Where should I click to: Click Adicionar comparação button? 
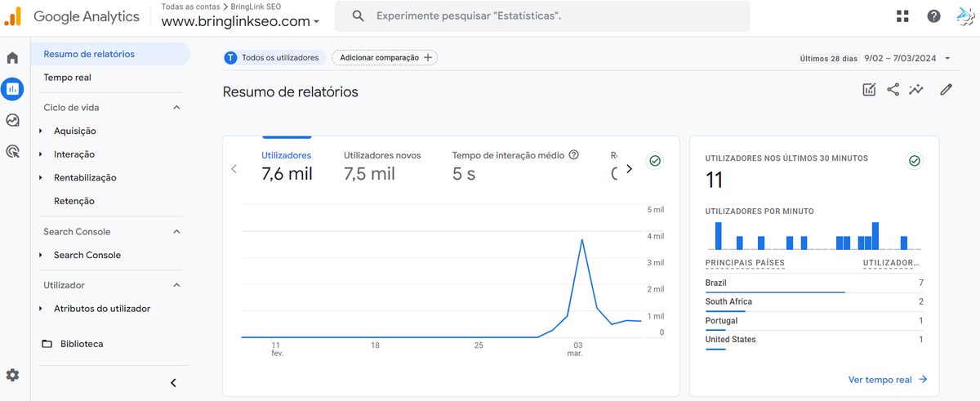coord(385,58)
